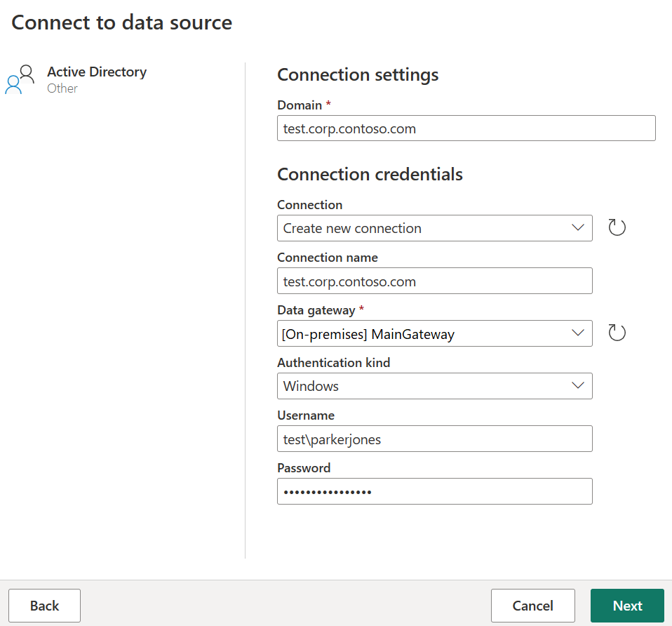The width and height of the screenshot is (672, 626).
Task: Select the Active Directory source entry
Action: click(x=96, y=72)
